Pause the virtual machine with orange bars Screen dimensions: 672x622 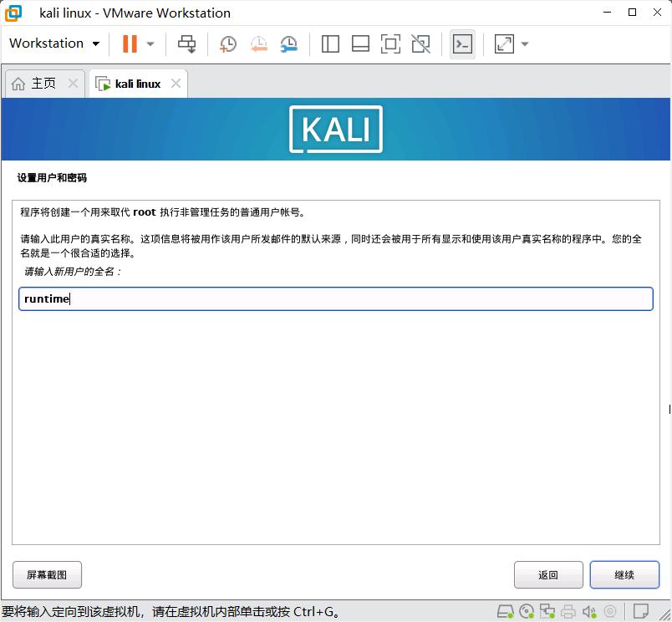coord(130,43)
